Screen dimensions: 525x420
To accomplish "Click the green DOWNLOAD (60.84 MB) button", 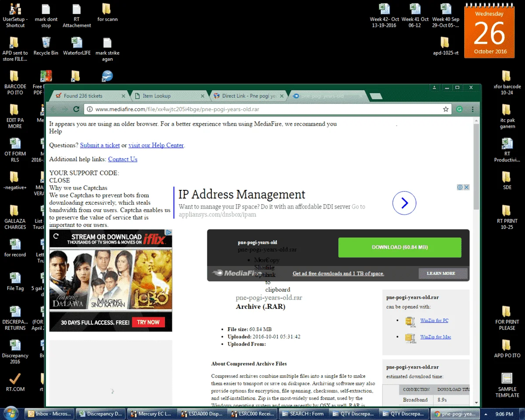I will coord(400,247).
